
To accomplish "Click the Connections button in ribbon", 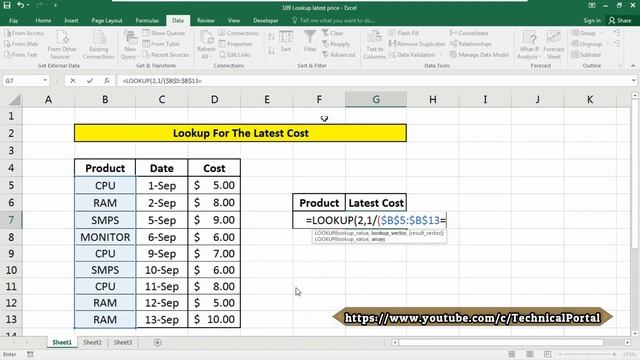I will pyautogui.click(x=238, y=33).
